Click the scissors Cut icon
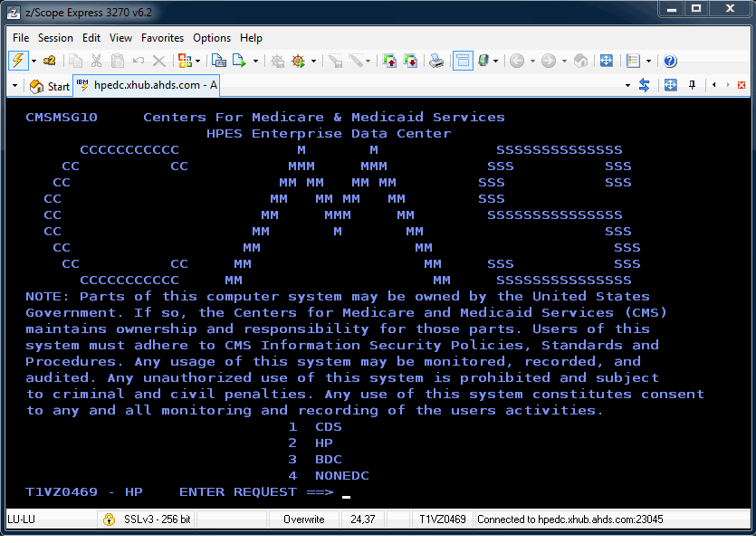This screenshot has height=543, width=756. (97, 61)
